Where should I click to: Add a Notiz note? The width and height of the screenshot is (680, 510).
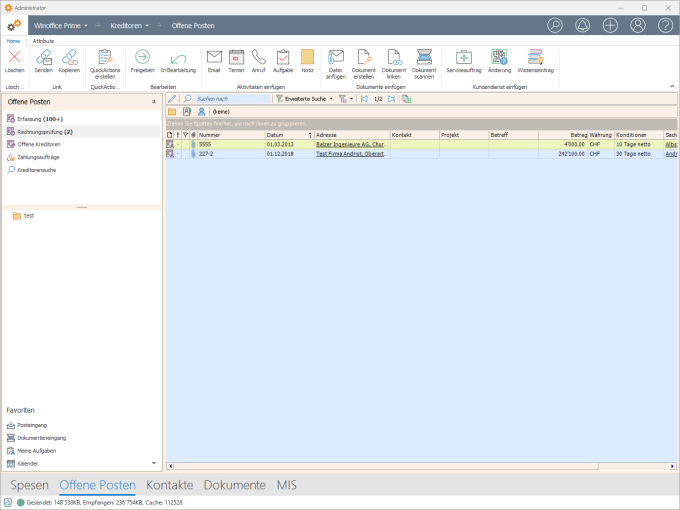tap(307, 60)
